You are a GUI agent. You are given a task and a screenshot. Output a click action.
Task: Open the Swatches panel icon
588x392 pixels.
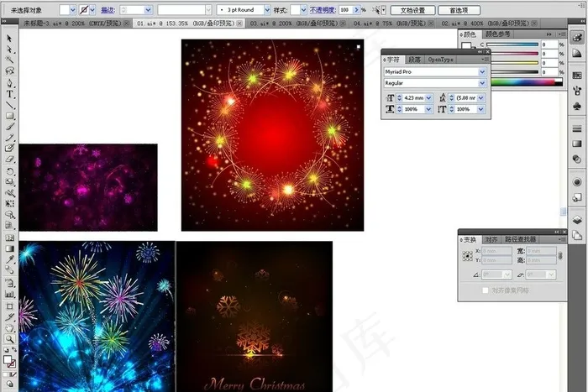point(577,76)
